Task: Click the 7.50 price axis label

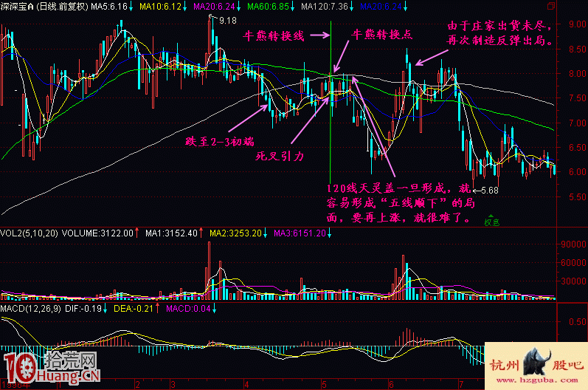Action: (x=578, y=98)
